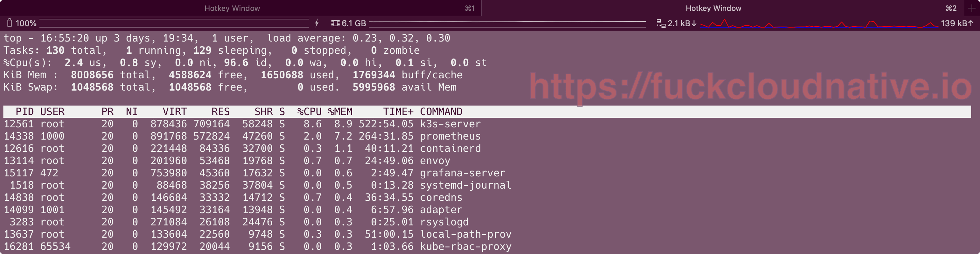Image resolution: width=980 pixels, height=254 pixels.
Task: Click the 2.1 kB download rate
Action: pyautogui.click(x=682, y=23)
